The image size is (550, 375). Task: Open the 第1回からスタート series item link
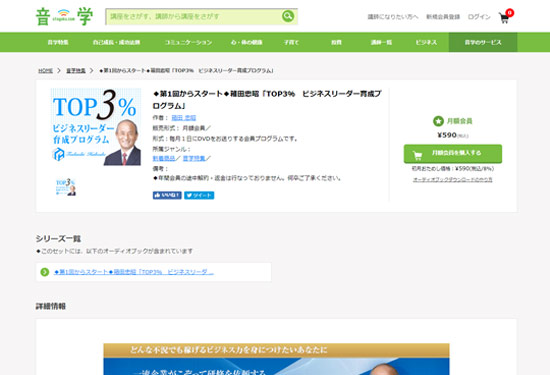click(x=134, y=272)
